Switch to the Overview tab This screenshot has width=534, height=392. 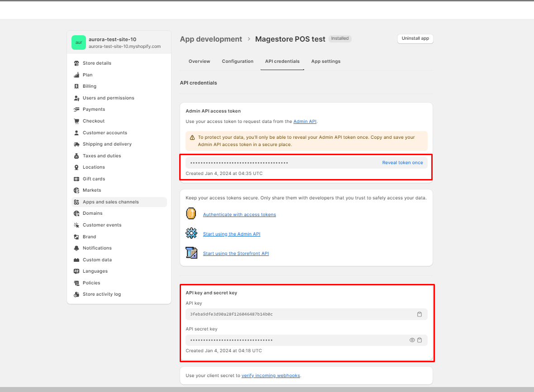pyautogui.click(x=199, y=61)
